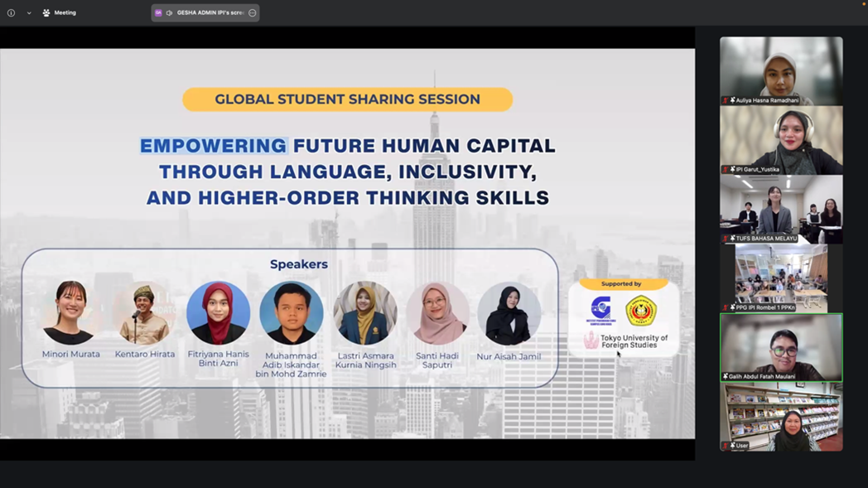
Task: Open the more options ellipsis on sharing bar
Action: 253,13
